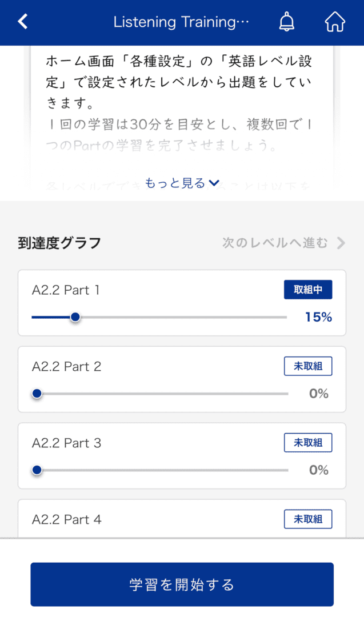
Task: Open the A2.2 Part 2 card title
Action: 66,366
